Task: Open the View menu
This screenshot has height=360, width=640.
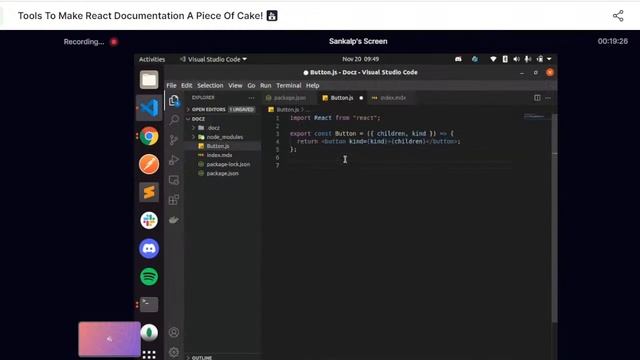Action: pos(235,86)
